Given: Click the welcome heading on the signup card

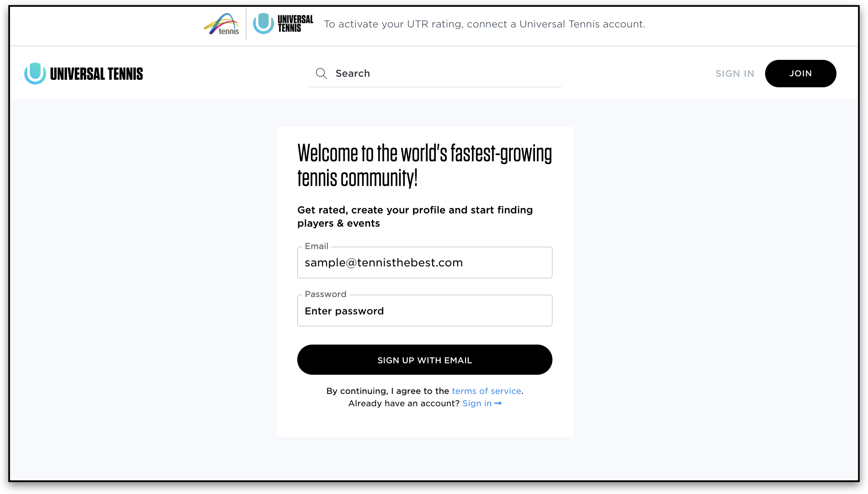Looking at the screenshot, I should point(424,165).
